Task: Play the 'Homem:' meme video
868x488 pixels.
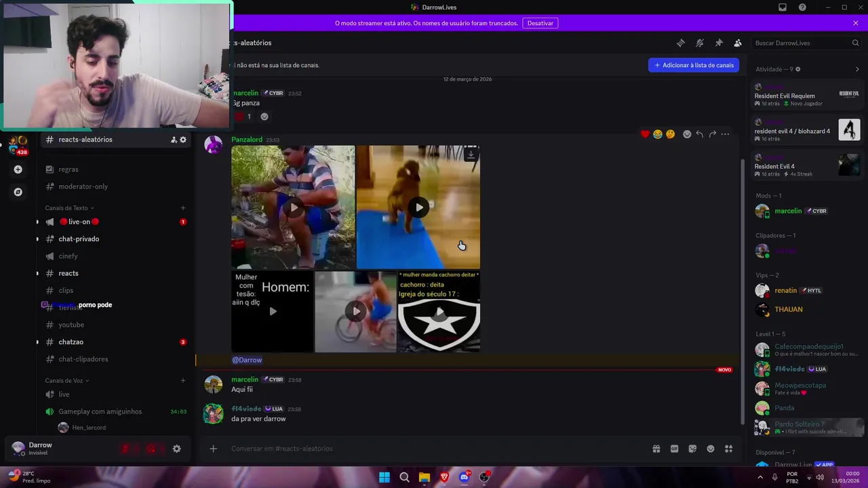Action: (x=273, y=312)
